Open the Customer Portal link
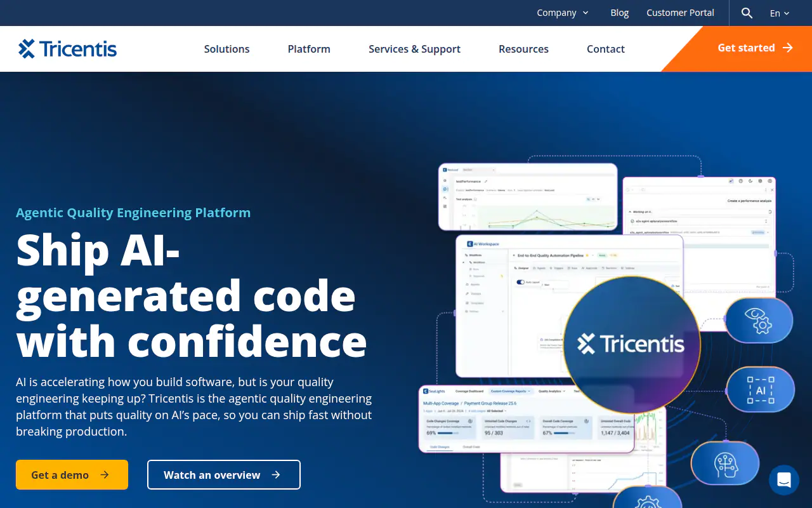Viewport: 812px width, 508px height. pyautogui.click(x=680, y=13)
